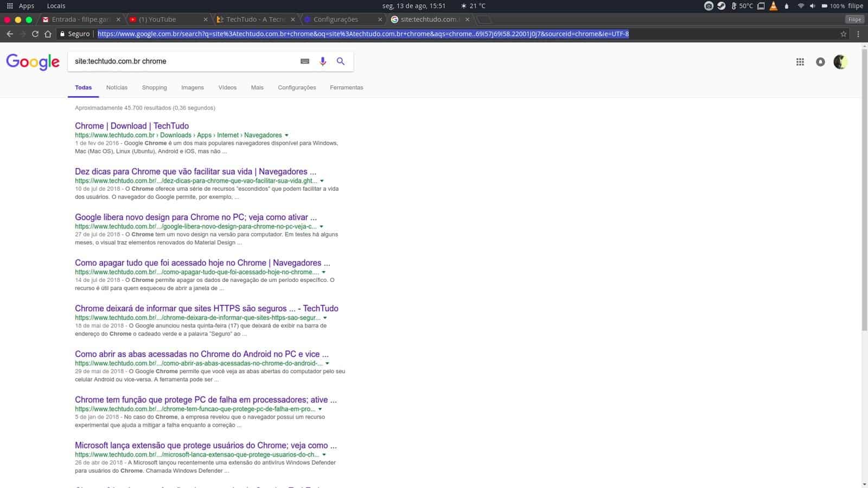868x488 pixels.
Task: Open result Google libera novo design
Action: (196, 217)
